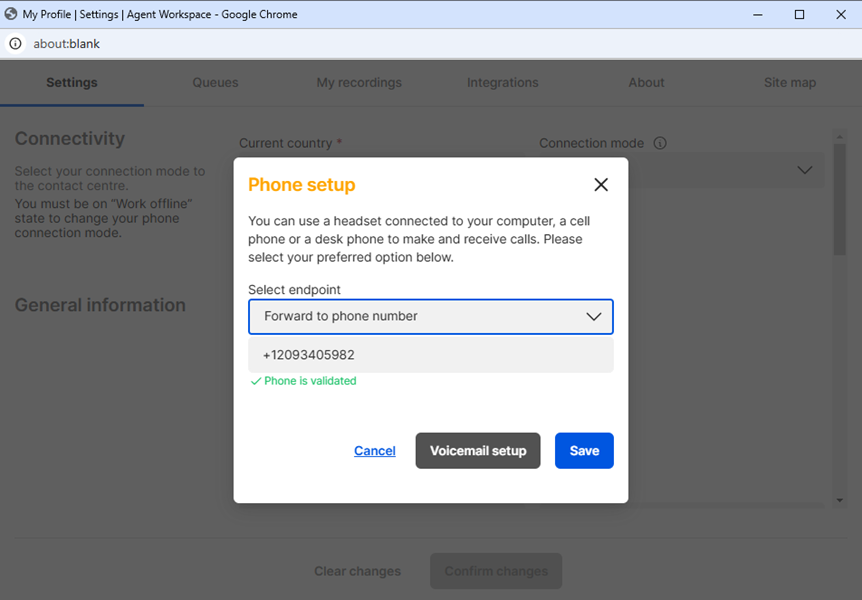Close the Phone setup dialog with X
Viewport: 862px width, 600px height.
[x=601, y=185]
